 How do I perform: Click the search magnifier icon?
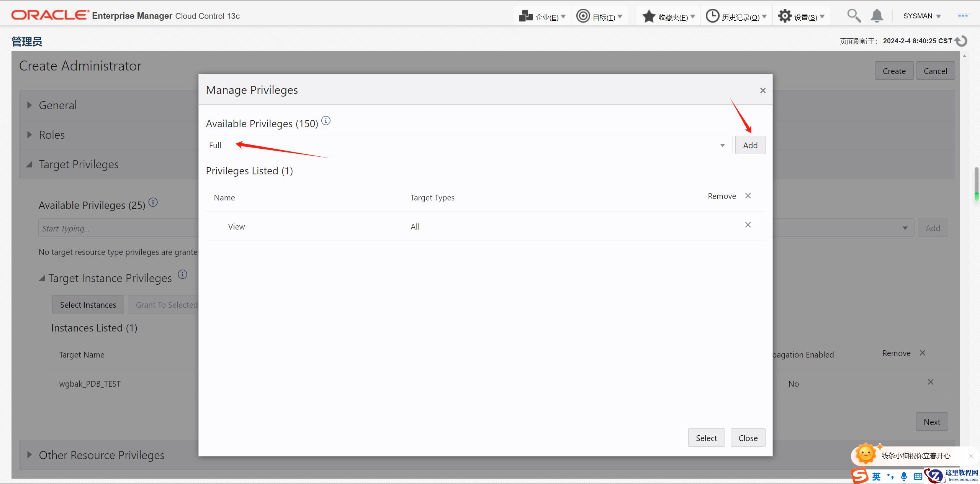854,16
